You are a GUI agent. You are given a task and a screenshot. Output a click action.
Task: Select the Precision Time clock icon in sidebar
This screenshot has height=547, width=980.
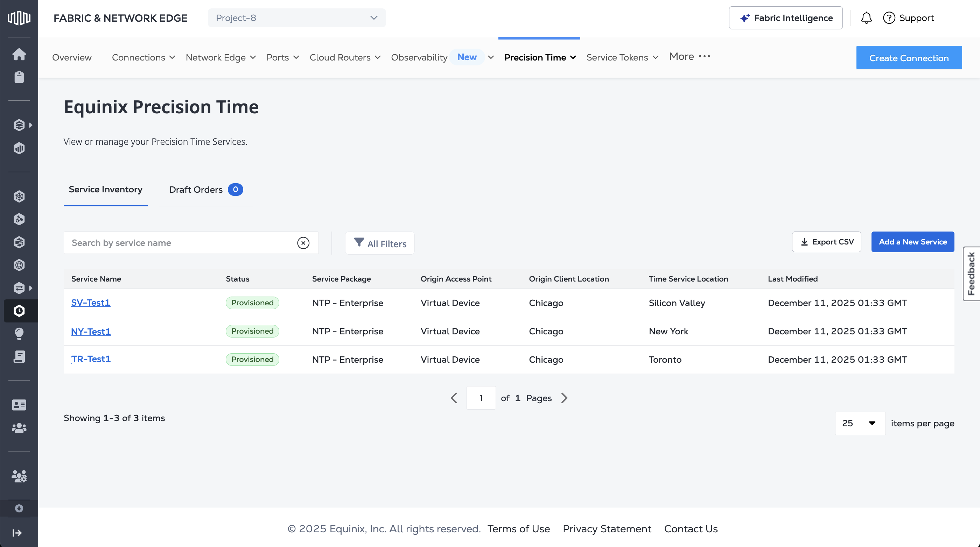pos(19,311)
